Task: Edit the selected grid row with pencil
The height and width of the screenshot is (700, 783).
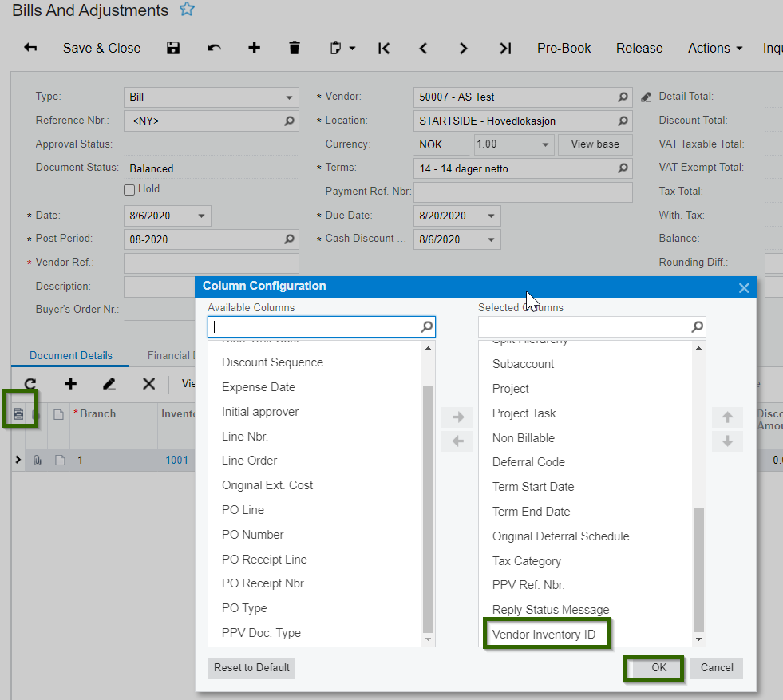Action: (109, 383)
